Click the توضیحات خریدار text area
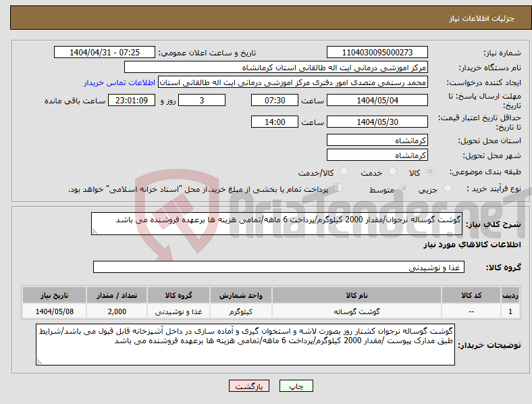Image resolution: width=532 pixels, height=404 pixels. (x=245, y=345)
